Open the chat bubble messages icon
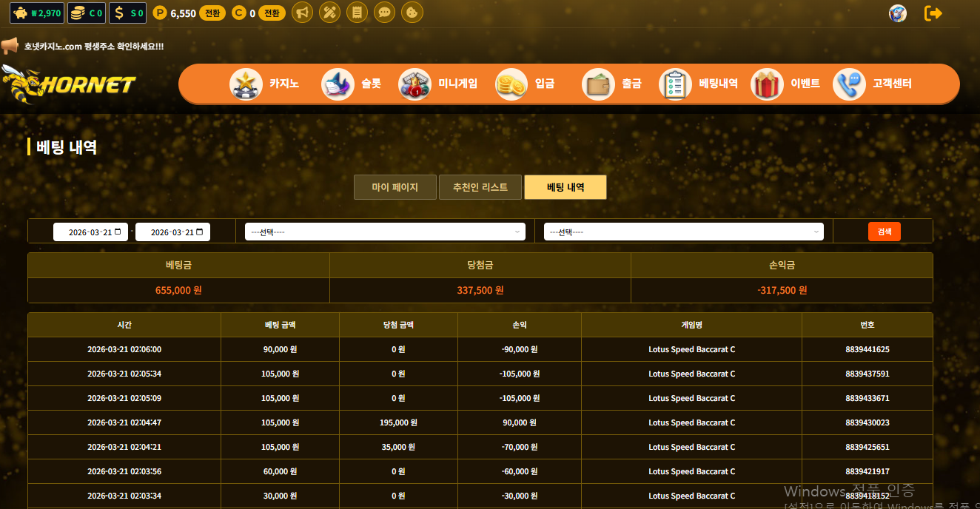 pyautogui.click(x=384, y=13)
